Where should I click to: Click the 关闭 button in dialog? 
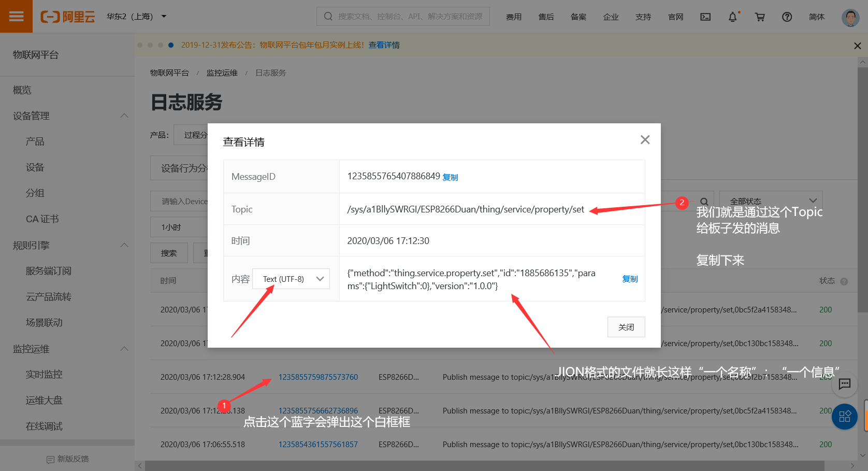click(x=626, y=327)
